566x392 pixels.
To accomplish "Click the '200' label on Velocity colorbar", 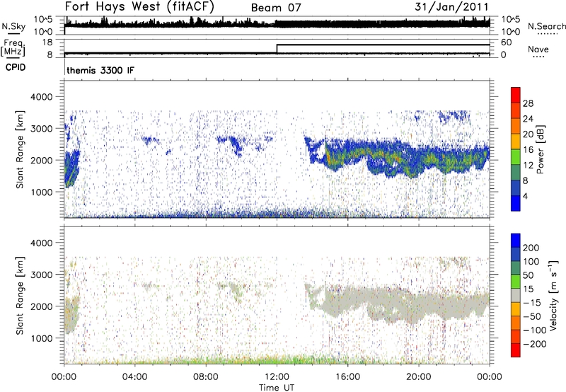I will pyautogui.click(x=531, y=248).
